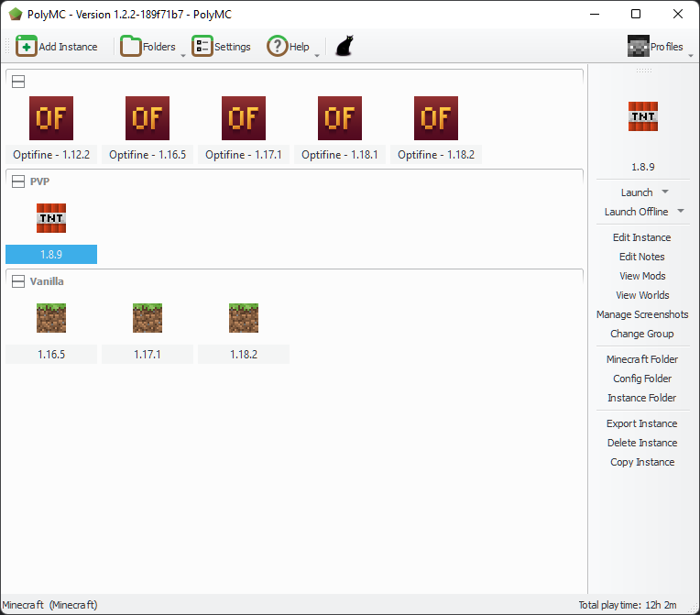Click the PVP group heading
Image resolution: width=700 pixels, height=615 pixels.
click(x=39, y=181)
